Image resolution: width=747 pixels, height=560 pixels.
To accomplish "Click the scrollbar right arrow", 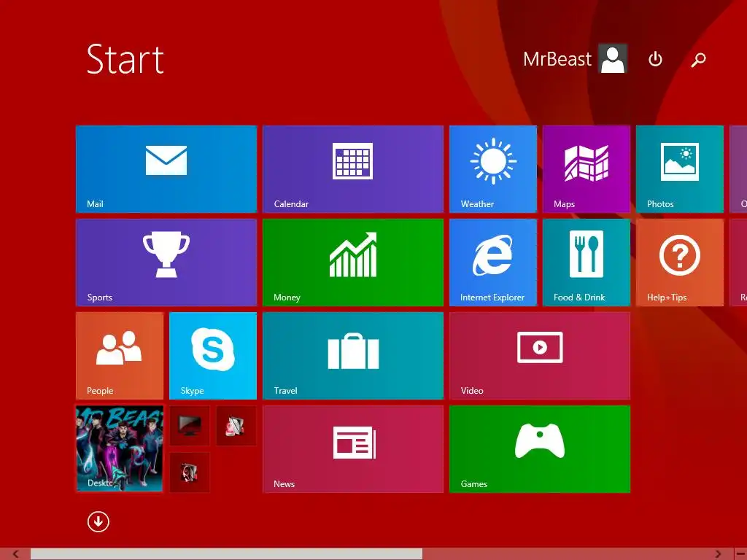I will [719, 554].
